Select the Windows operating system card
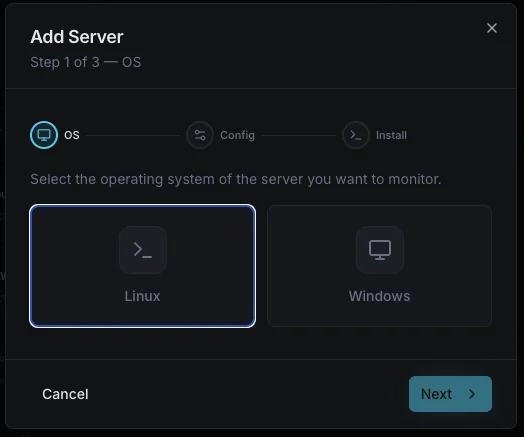Viewport: 524px width, 437px height. [379, 266]
